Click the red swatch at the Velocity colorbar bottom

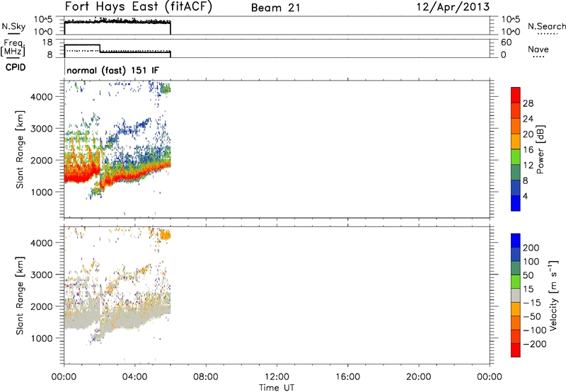coord(516,350)
